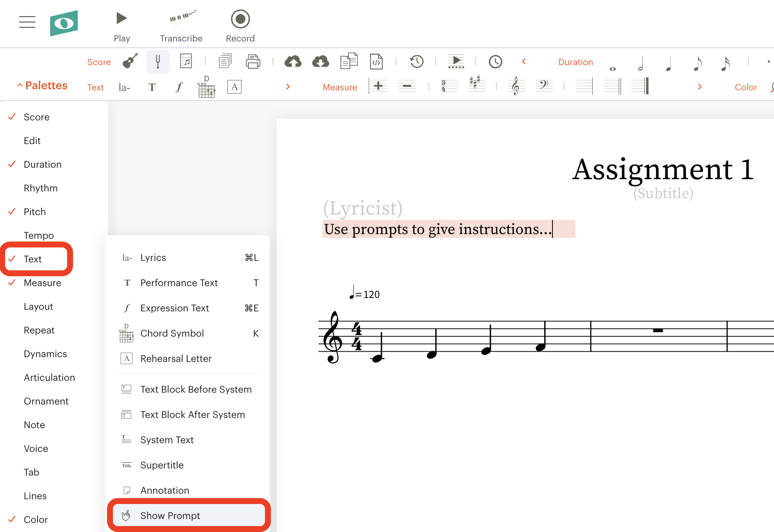
Task: Click the guitar instrument icon
Action: pyautogui.click(x=130, y=61)
